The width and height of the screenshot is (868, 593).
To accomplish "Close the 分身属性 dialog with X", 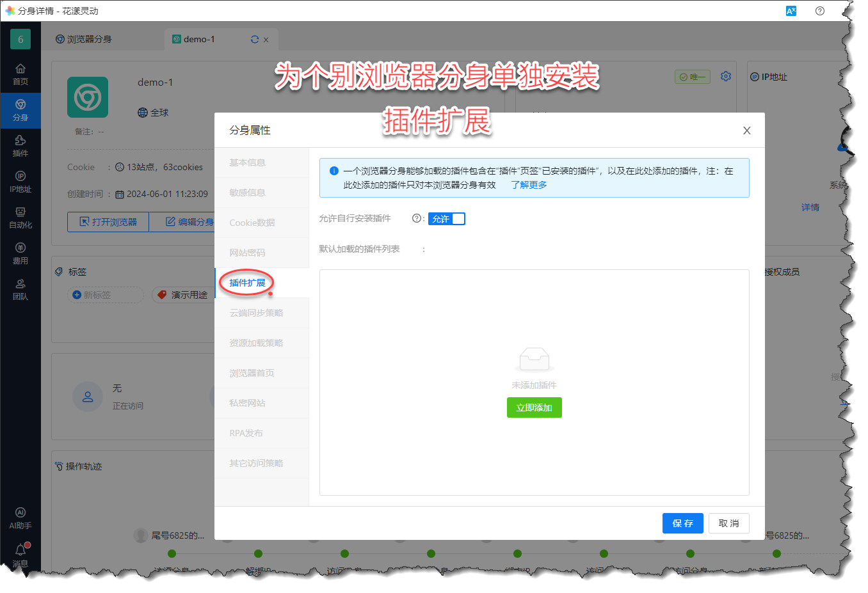I will pyautogui.click(x=746, y=130).
